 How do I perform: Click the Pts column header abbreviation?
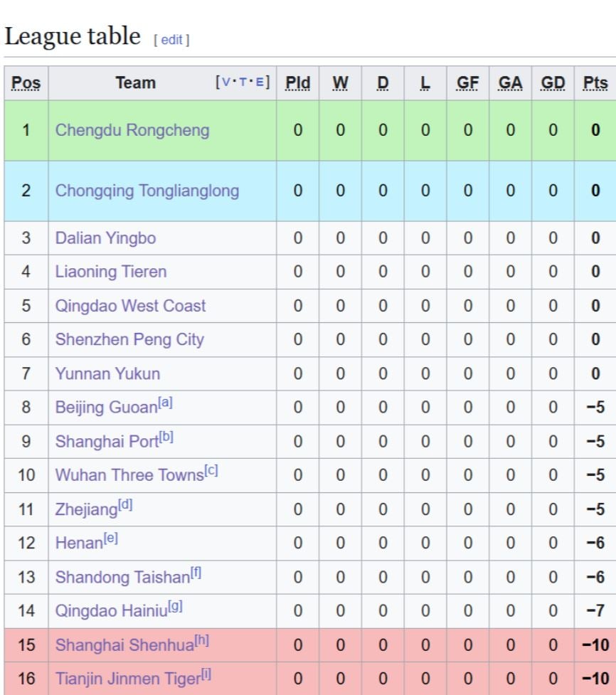[595, 83]
